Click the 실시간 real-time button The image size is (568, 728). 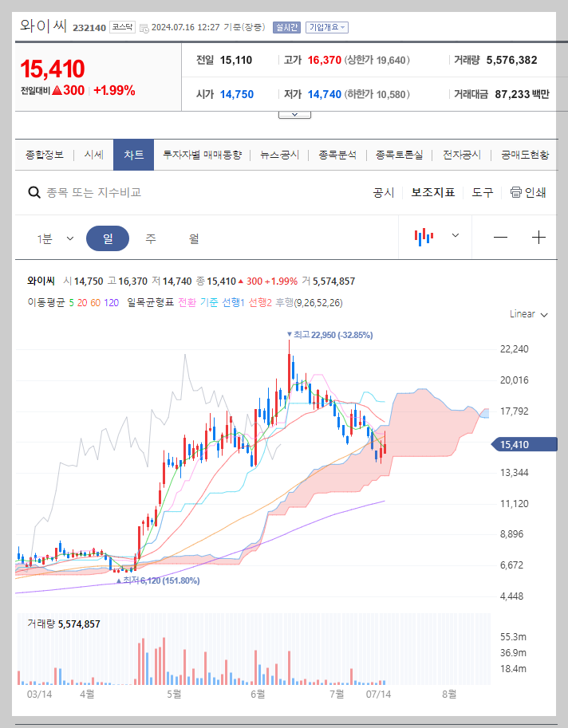click(286, 26)
